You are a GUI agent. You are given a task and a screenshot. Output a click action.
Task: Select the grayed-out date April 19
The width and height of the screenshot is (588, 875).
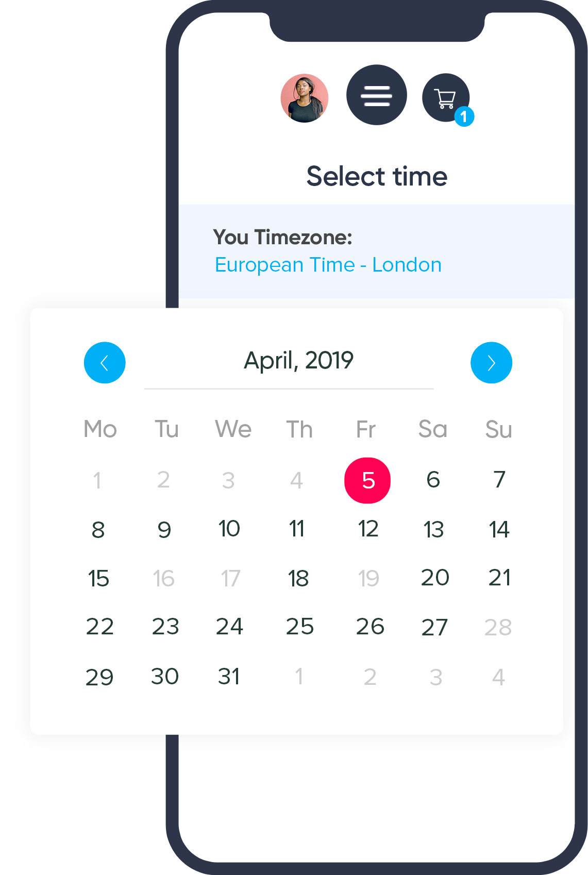[368, 579]
